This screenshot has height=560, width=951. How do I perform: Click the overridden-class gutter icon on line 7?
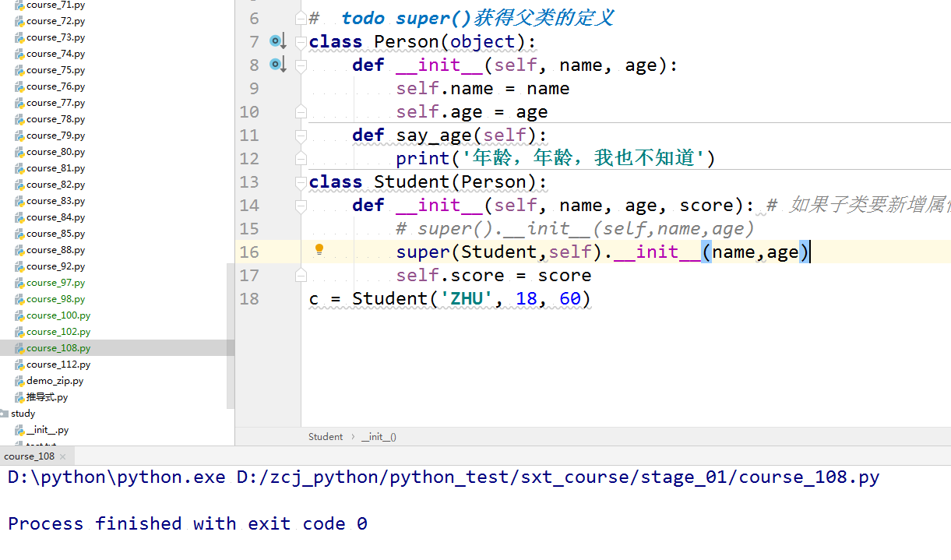click(278, 41)
